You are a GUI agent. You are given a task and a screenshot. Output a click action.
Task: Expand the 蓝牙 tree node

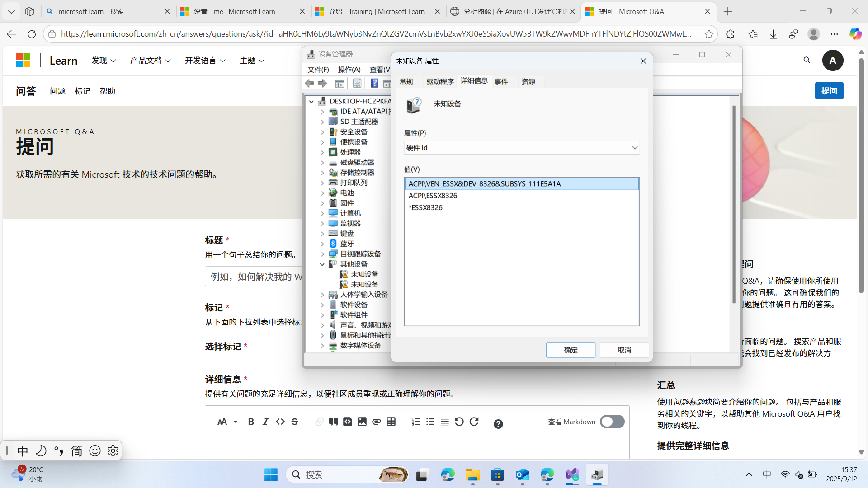(x=322, y=244)
